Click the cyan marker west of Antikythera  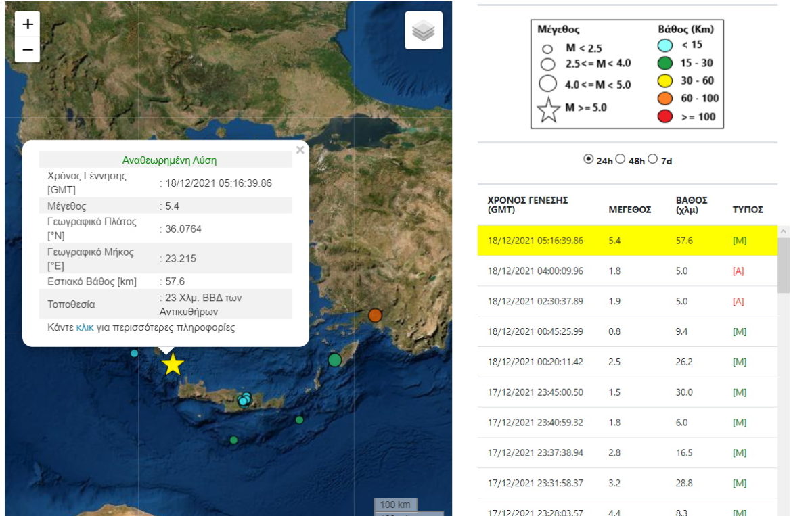tap(135, 353)
